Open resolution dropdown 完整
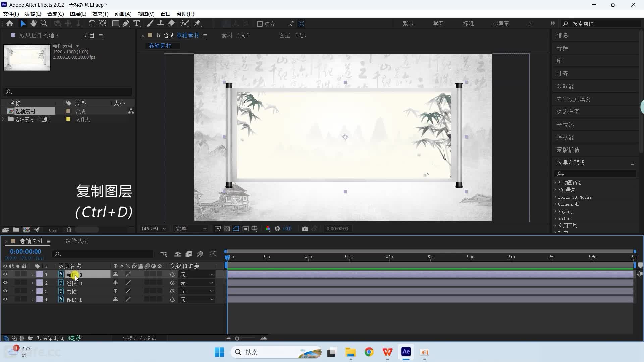644x362 pixels. 191,229
